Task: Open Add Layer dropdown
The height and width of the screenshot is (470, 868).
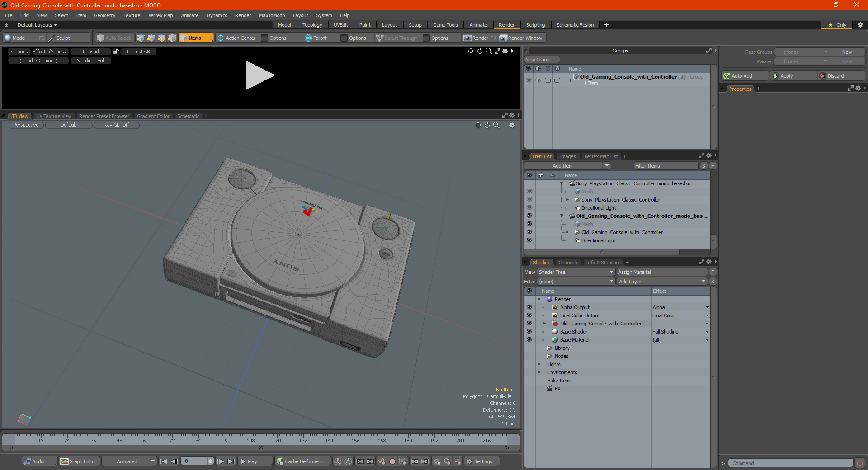Action: [x=662, y=282]
